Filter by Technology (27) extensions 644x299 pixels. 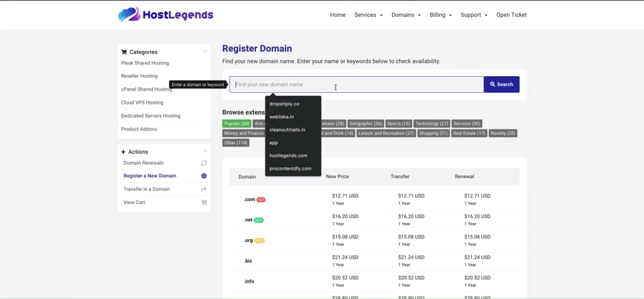(x=432, y=124)
